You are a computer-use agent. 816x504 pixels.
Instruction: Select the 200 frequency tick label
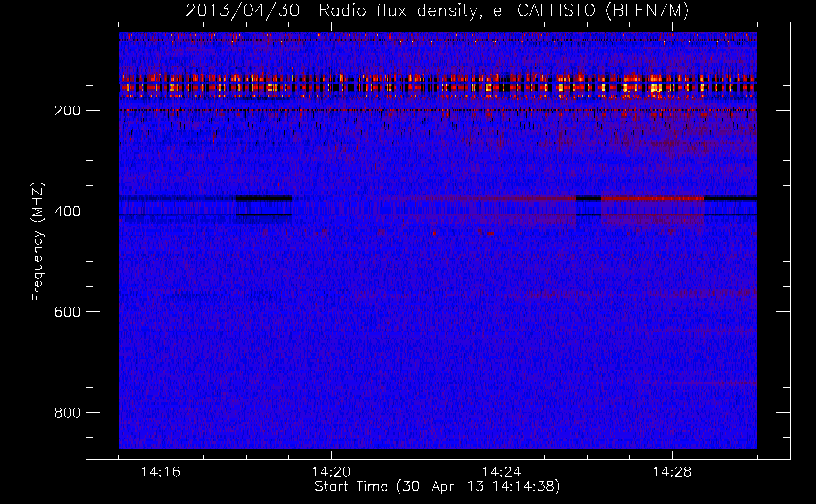68,110
